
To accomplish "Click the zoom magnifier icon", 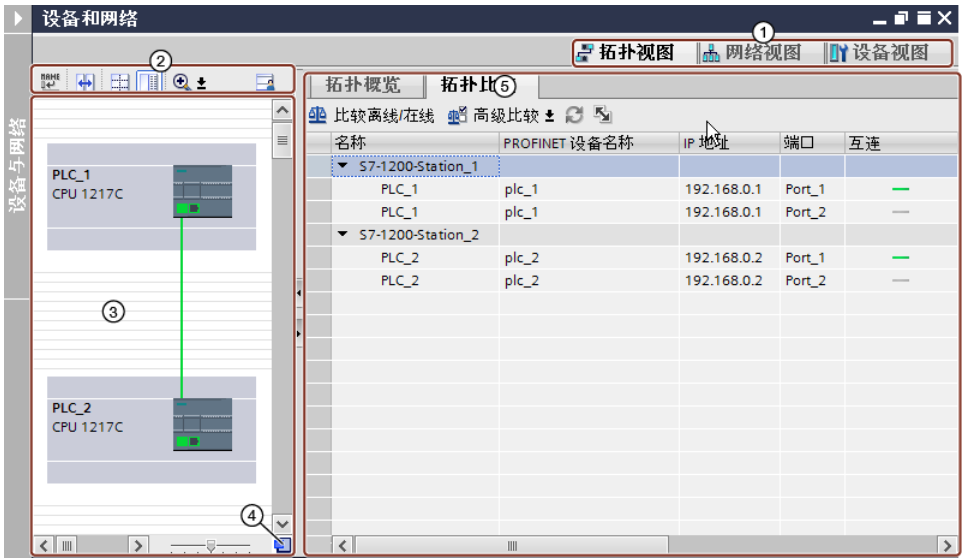I will pos(181,82).
